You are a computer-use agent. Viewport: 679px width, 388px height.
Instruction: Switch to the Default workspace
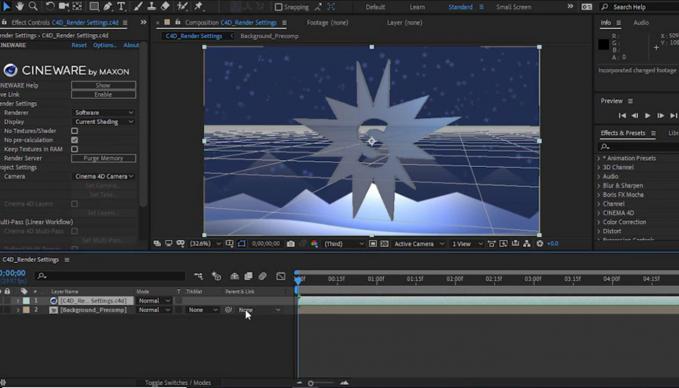tap(375, 7)
